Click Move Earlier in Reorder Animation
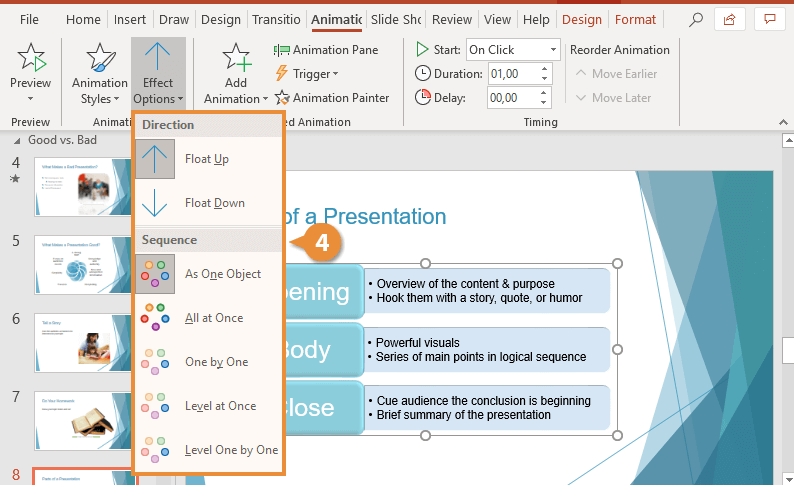Image resolution: width=794 pixels, height=485 pixels. (616, 74)
